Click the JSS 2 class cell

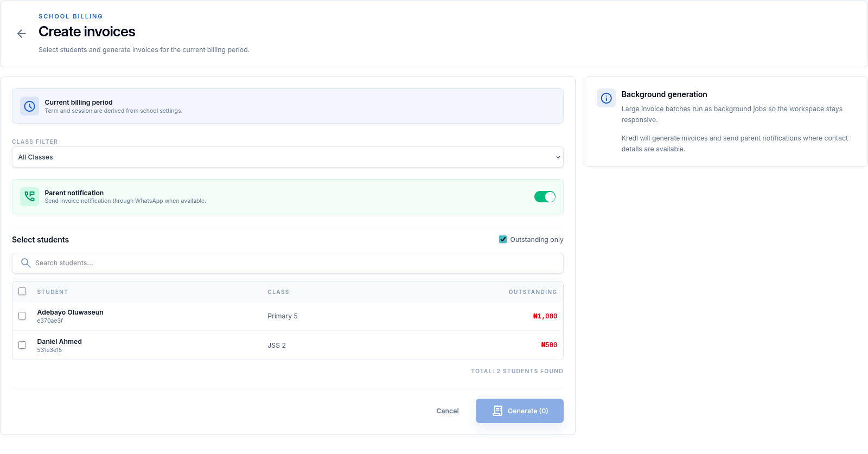(277, 346)
